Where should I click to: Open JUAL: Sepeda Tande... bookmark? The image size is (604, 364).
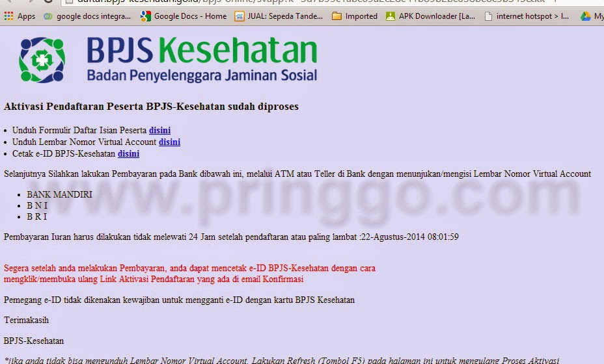click(x=279, y=16)
